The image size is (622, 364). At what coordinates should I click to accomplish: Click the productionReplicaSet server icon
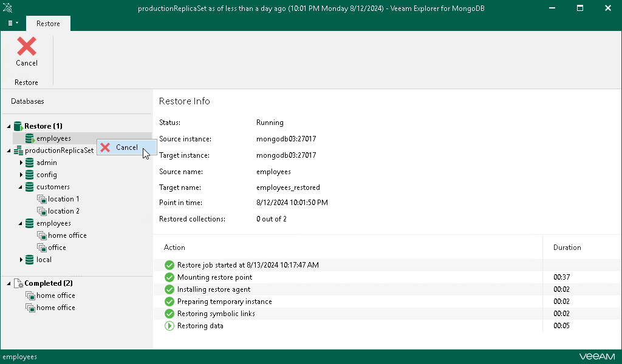click(x=18, y=150)
